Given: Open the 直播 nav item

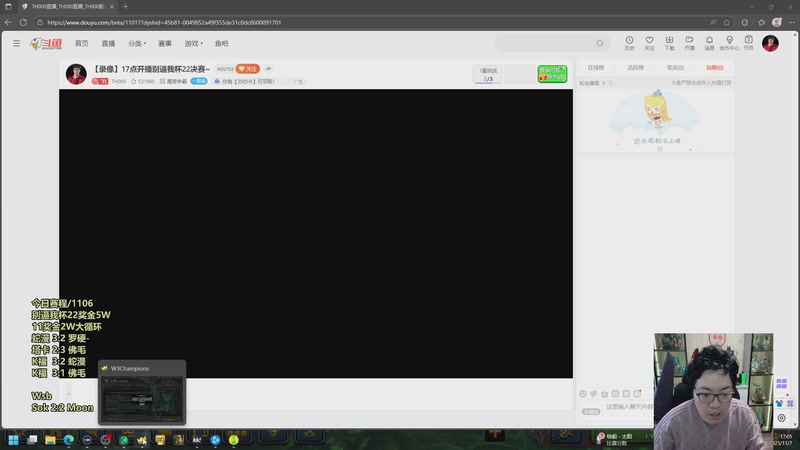Looking at the screenshot, I should (108, 43).
